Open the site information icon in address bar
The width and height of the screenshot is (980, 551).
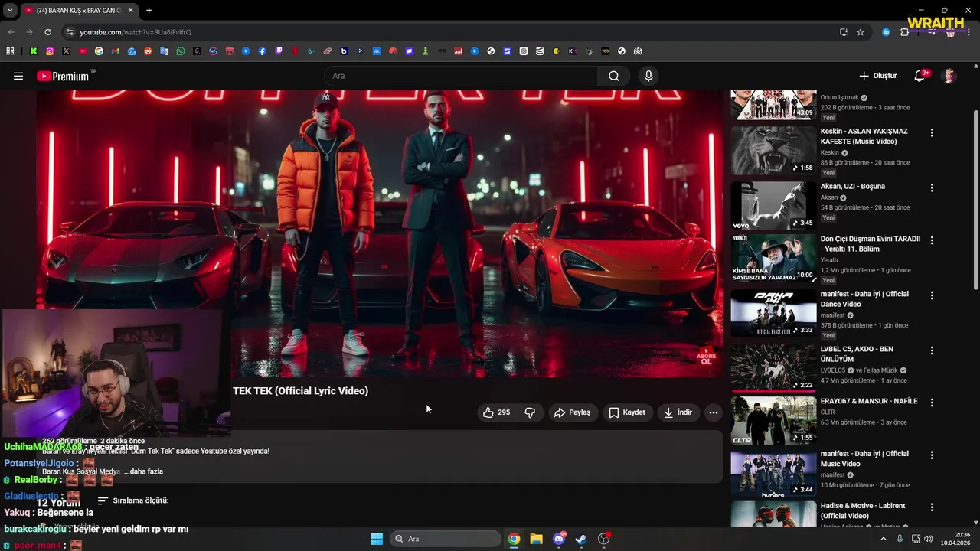[x=70, y=32]
